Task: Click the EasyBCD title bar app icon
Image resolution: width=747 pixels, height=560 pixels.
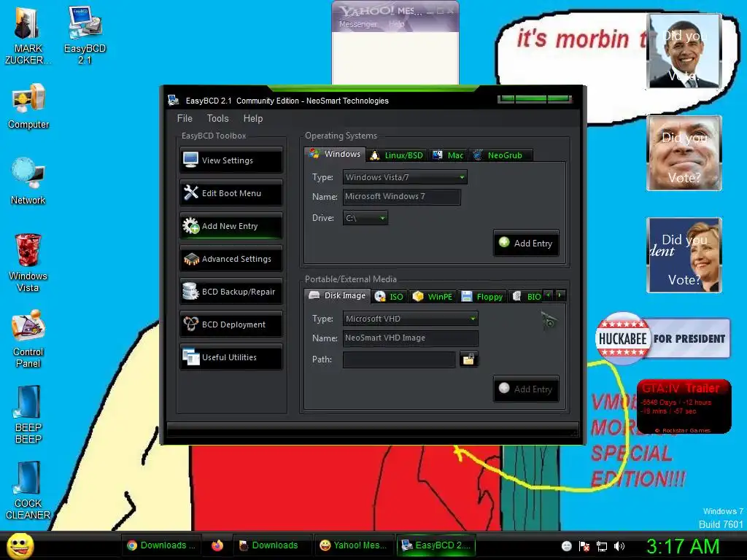Action: (174, 101)
